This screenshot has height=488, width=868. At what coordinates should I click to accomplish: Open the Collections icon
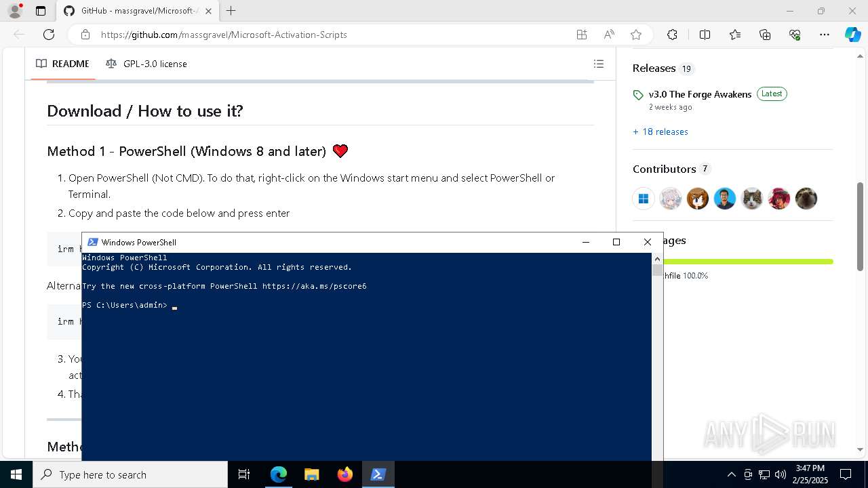click(x=765, y=35)
